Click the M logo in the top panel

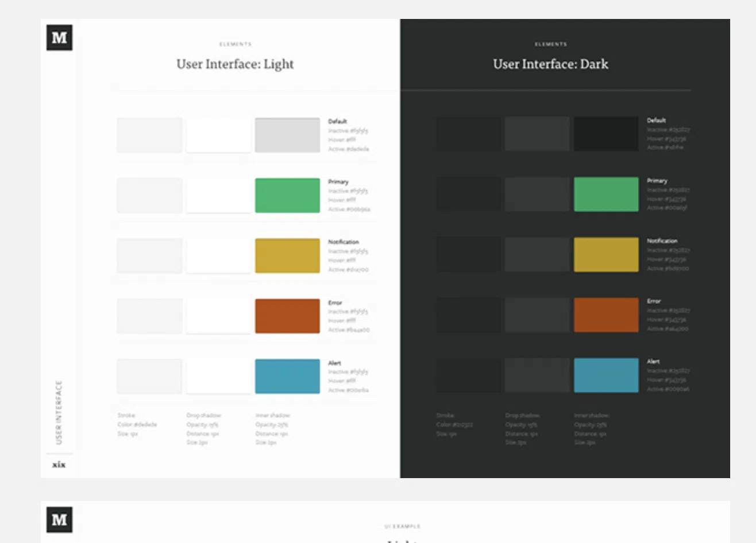[59, 38]
